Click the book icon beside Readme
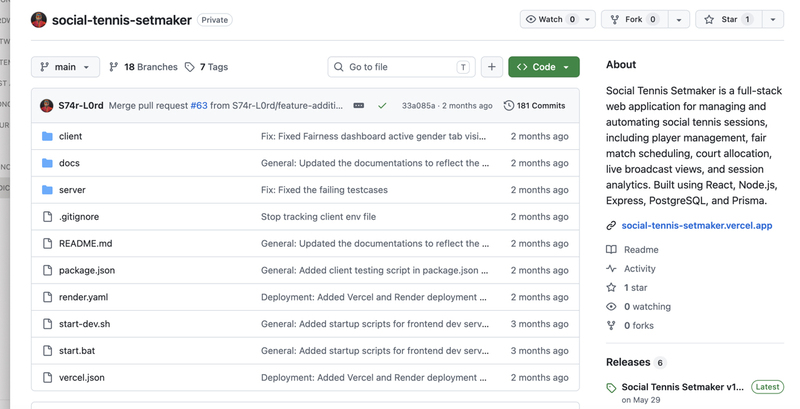This screenshot has width=800, height=409. tap(611, 249)
